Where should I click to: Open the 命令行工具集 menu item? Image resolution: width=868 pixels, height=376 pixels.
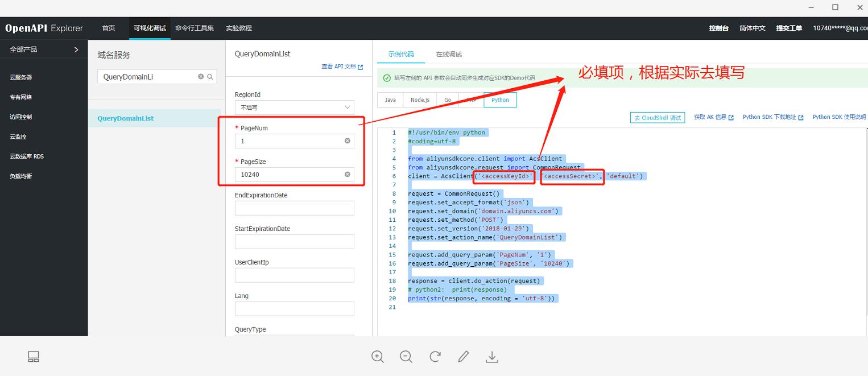pyautogui.click(x=195, y=28)
